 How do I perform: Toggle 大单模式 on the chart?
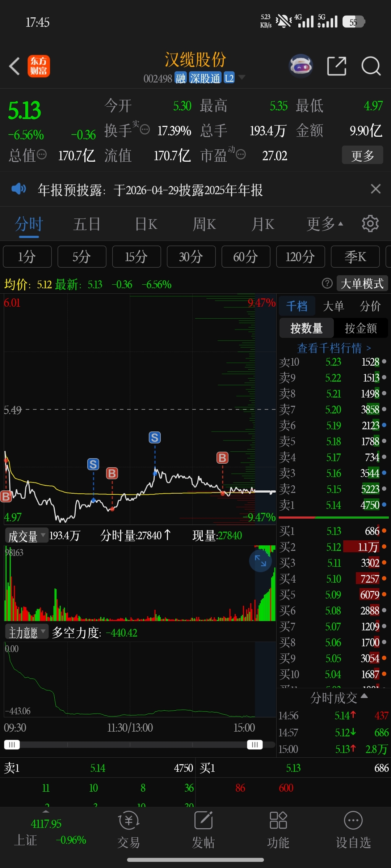(362, 283)
